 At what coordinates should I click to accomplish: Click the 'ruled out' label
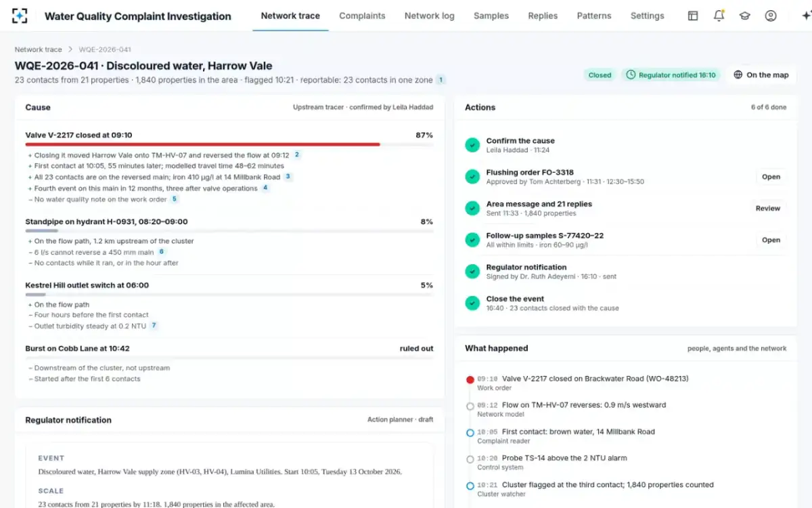click(x=416, y=349)
